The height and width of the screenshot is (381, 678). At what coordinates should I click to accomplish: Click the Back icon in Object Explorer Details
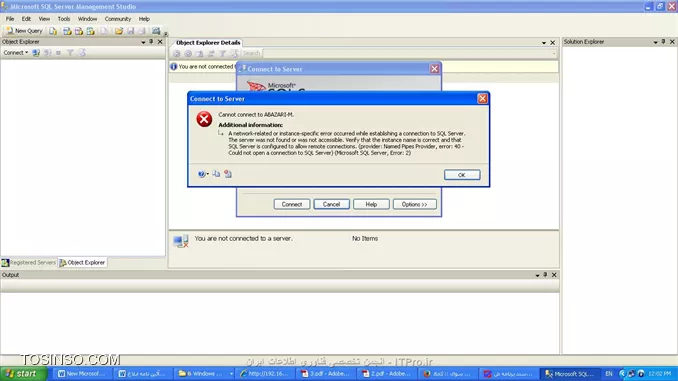coord(176,54)
